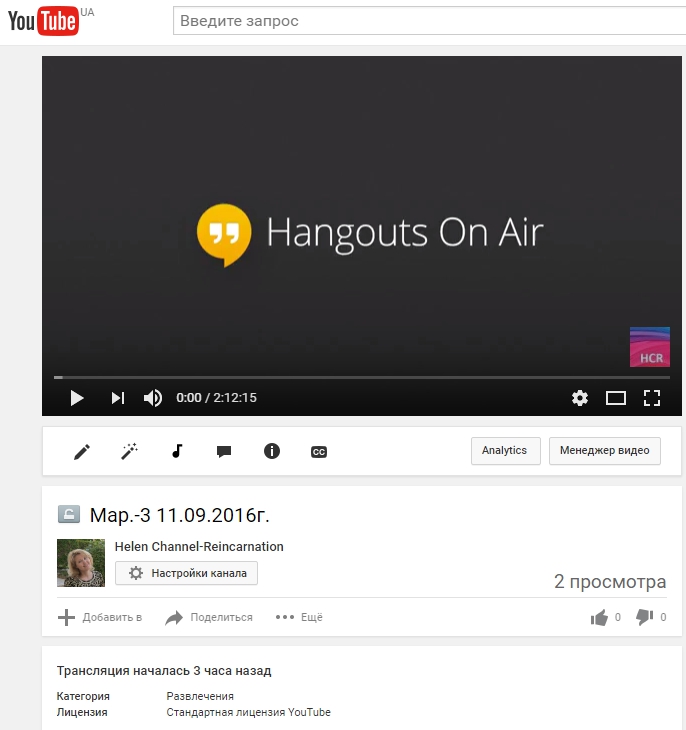The image size is (686, 730).
Task: Click the Helen Channel-Reincarnation avatar thumbnail
Action: tap(81, 563)
